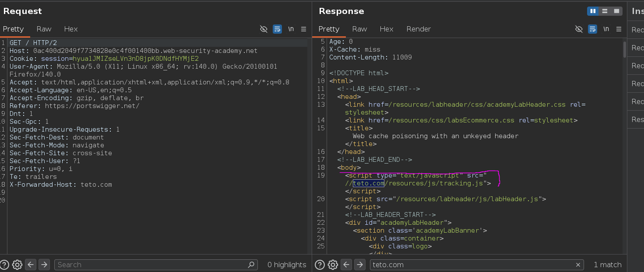This screenshot has height=272, width=644.
Task: Click the Request panel heading
Action: (23, 11)
